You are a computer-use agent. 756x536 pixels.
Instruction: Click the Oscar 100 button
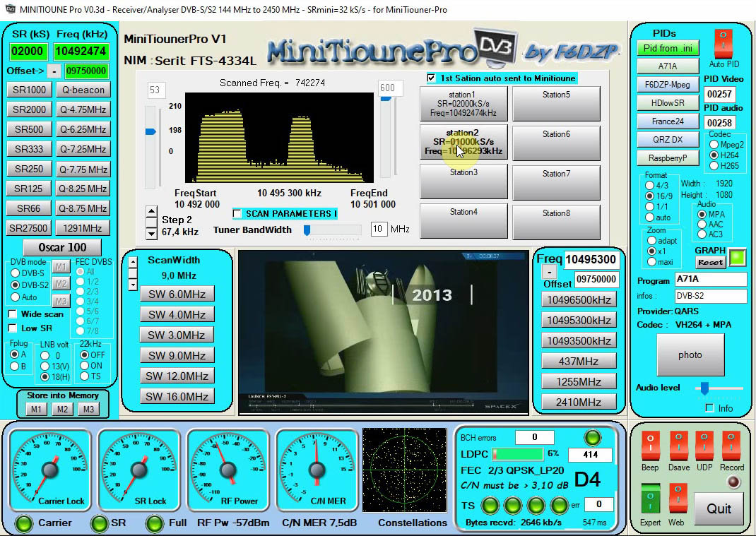click(62, 248)
